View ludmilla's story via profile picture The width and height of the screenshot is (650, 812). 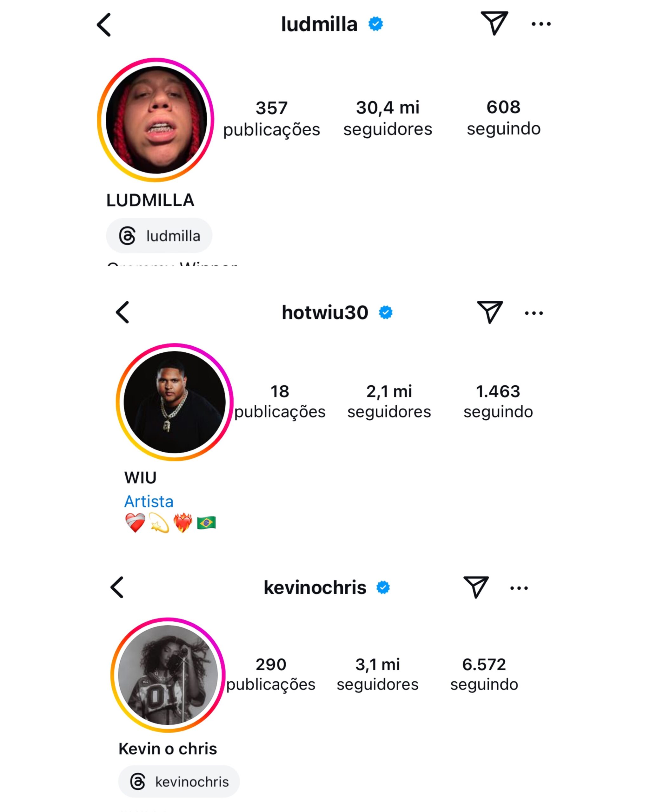[156, 120]
